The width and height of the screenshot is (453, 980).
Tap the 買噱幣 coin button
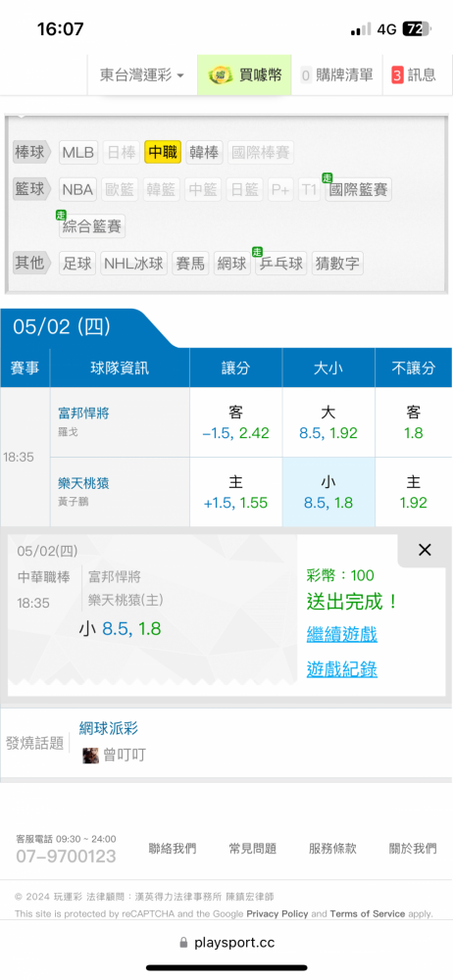click(245, 75)
